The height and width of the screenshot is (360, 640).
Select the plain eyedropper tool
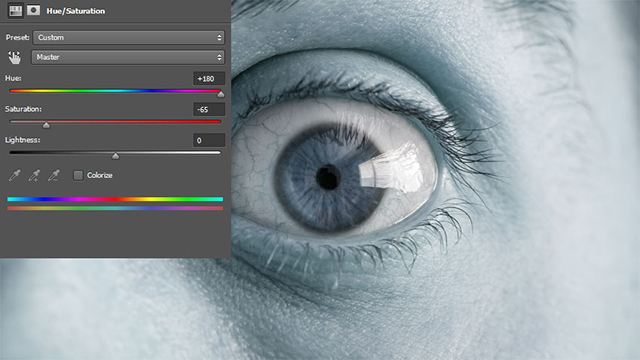coord(15,175)
